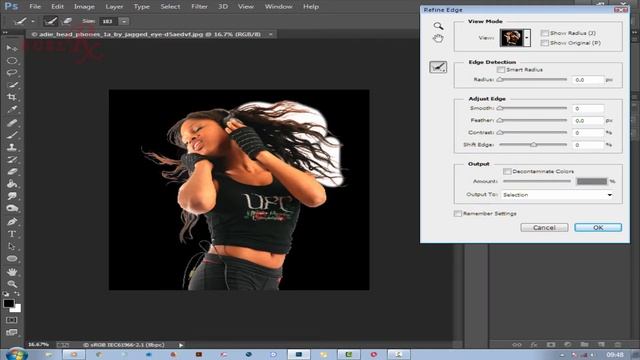
Task: Check the Smart Radius option
Action: (x=501, y=70)
